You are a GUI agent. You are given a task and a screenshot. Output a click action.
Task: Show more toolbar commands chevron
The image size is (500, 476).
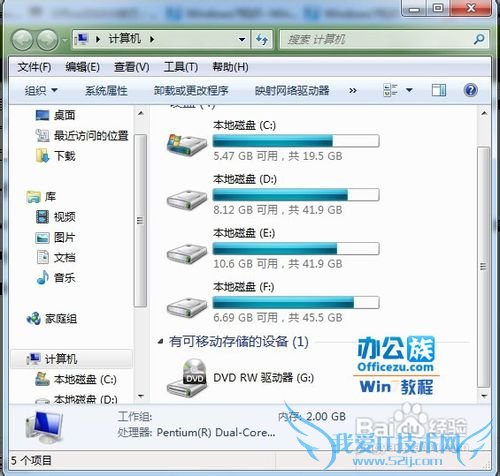pos(353,90)
